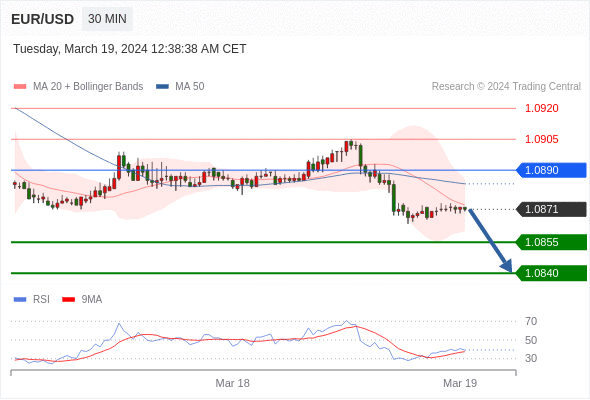Click the MA 50 blue legend swatch

(x=162, y=87)
